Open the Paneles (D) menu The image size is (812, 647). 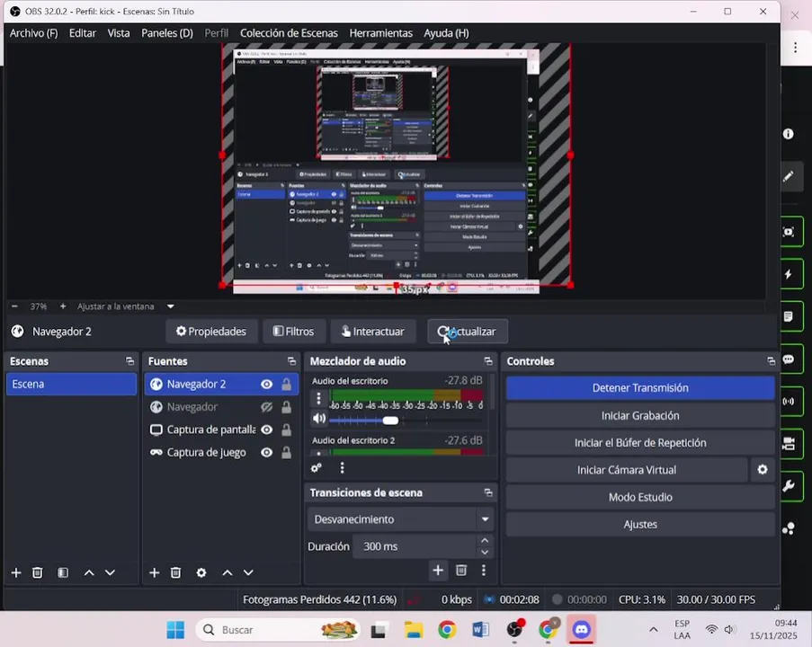point(166,33)
